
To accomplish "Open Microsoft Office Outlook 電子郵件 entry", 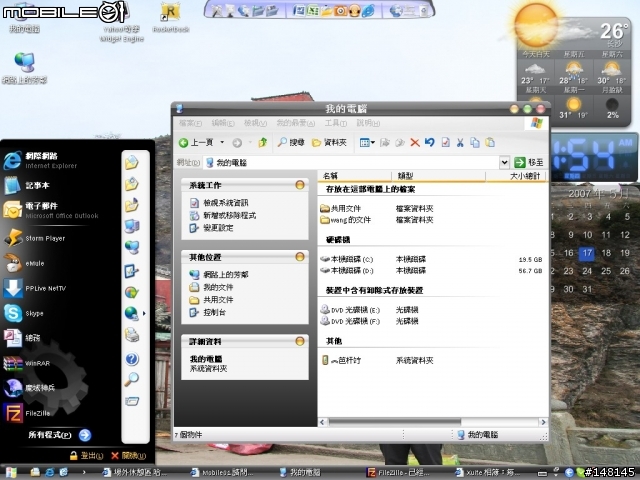I will point(51,210).
